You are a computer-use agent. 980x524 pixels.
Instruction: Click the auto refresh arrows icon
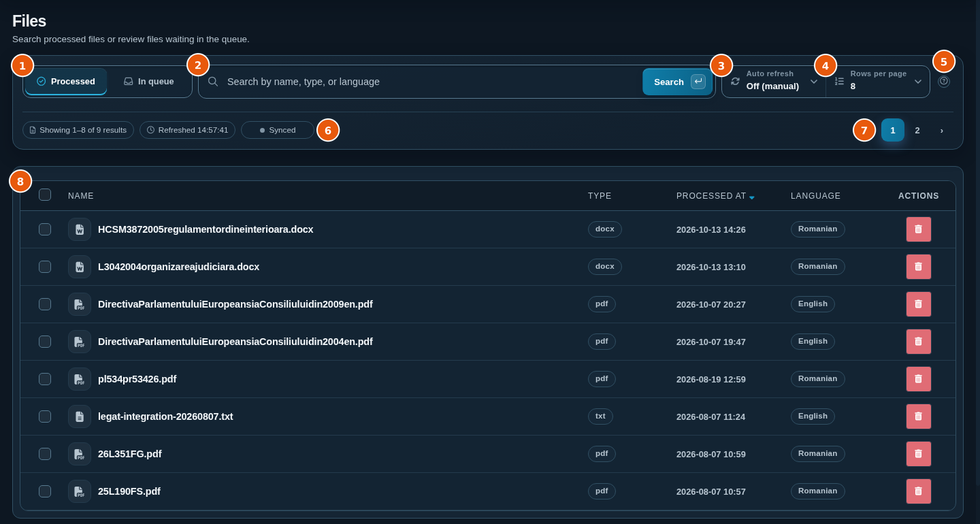[x=735, y=81]
